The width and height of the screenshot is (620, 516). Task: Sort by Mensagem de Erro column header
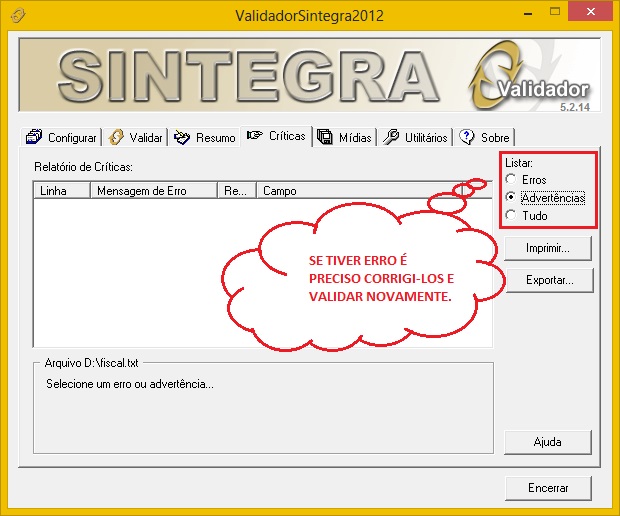pos(152,190)
